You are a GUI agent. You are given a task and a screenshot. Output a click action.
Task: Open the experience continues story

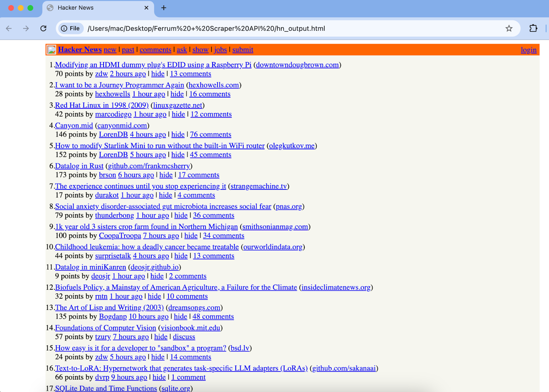click(141, 186)
